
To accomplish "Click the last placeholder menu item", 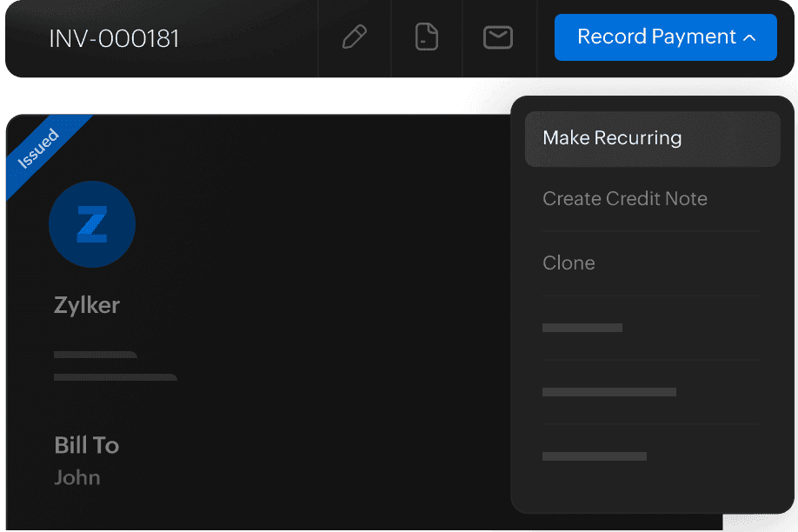I will (594, 456).
